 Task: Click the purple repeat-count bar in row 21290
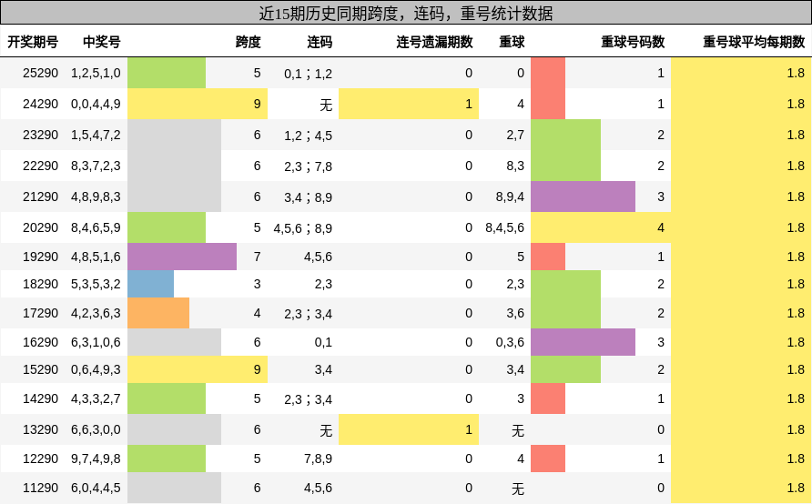pyautogui.click(x=584, y=197)
